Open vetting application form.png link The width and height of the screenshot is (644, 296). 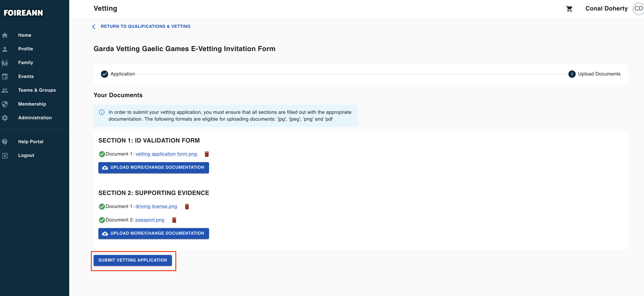click(166, 154)
